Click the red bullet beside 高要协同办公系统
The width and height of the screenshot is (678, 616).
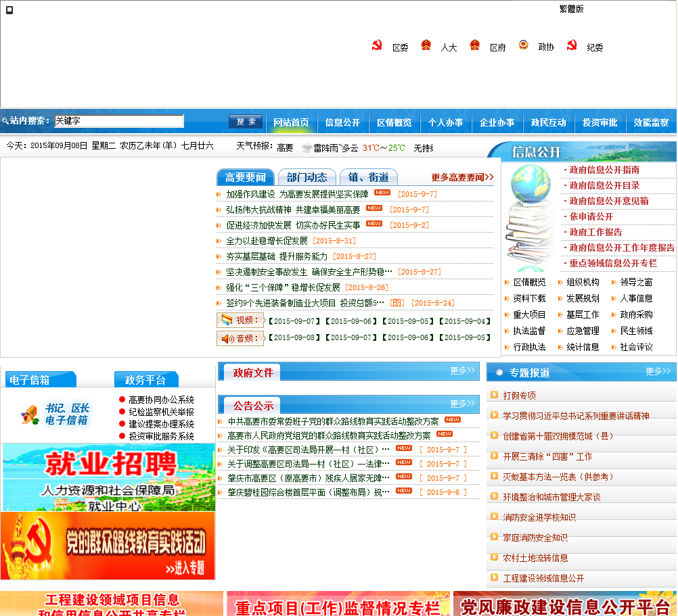(122, 400)
